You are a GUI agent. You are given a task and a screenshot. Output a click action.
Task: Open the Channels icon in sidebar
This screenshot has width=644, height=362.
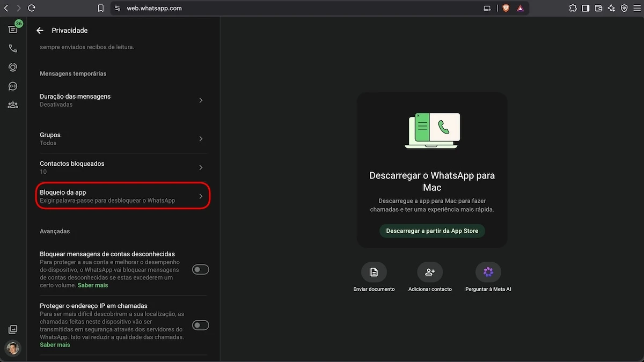pos(13,86)
